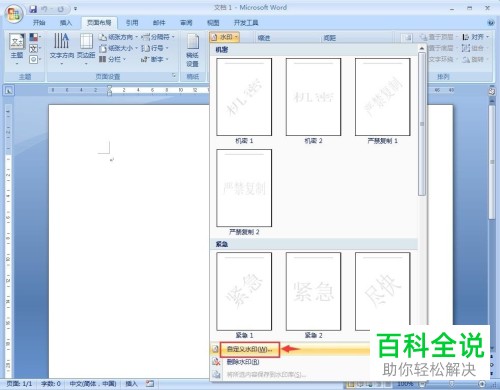Select the 页面布局 tab
Screen dimensions: 500x390
pos(99,23)
